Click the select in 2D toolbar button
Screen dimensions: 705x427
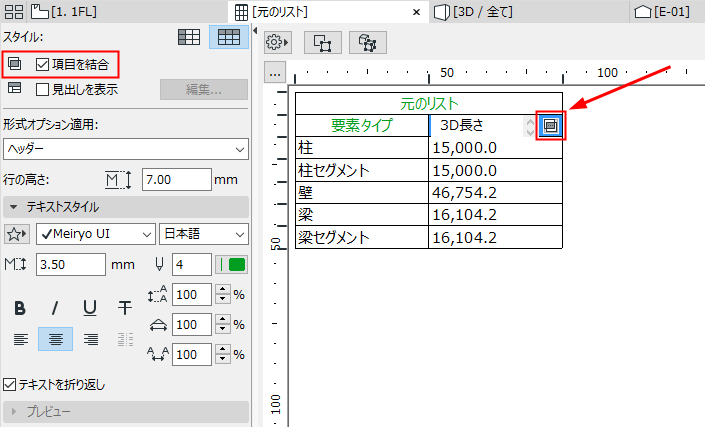[x=323, y=43]
